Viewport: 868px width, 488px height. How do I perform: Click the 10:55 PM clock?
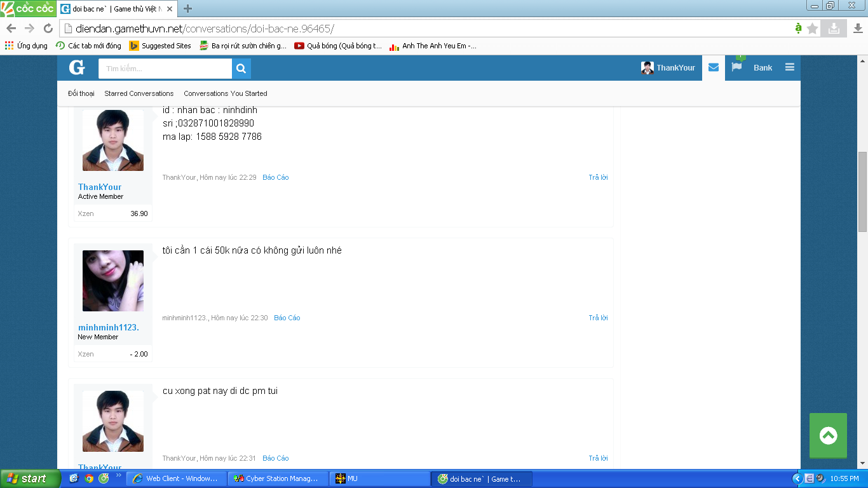844,478
